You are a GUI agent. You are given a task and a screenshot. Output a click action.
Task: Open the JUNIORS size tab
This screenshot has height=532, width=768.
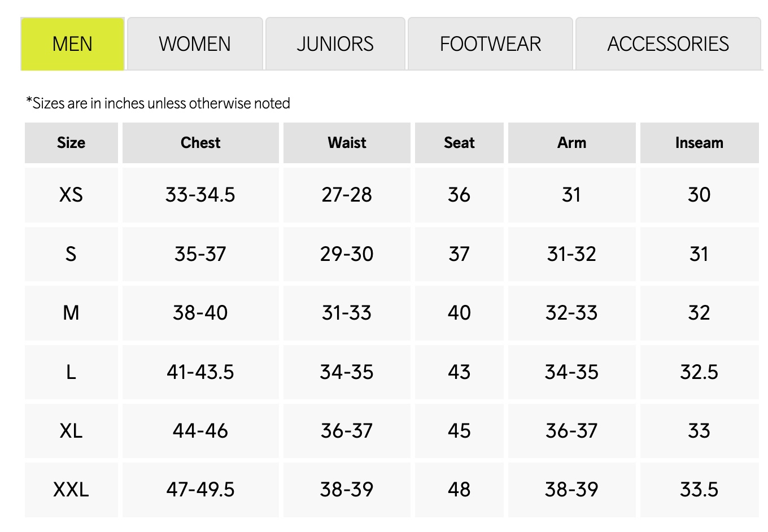tap(335, 44)
